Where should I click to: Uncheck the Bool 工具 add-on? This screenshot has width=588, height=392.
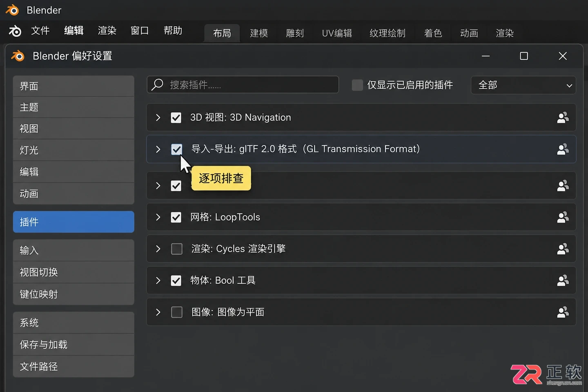[x=176, y=281]
